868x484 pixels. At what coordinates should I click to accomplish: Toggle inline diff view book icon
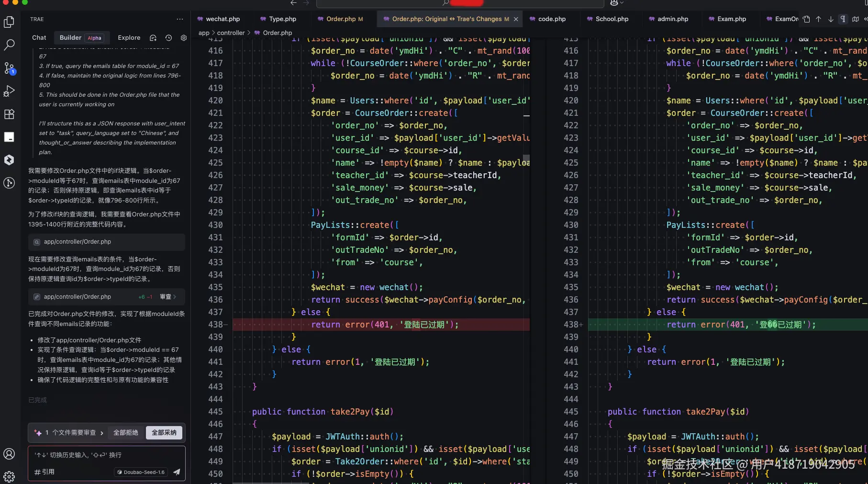pos(855,19)
